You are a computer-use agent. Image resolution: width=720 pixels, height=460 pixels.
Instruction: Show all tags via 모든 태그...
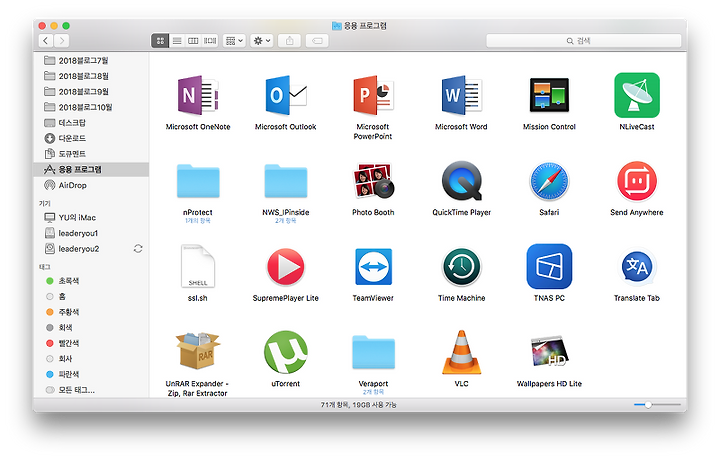91,390
